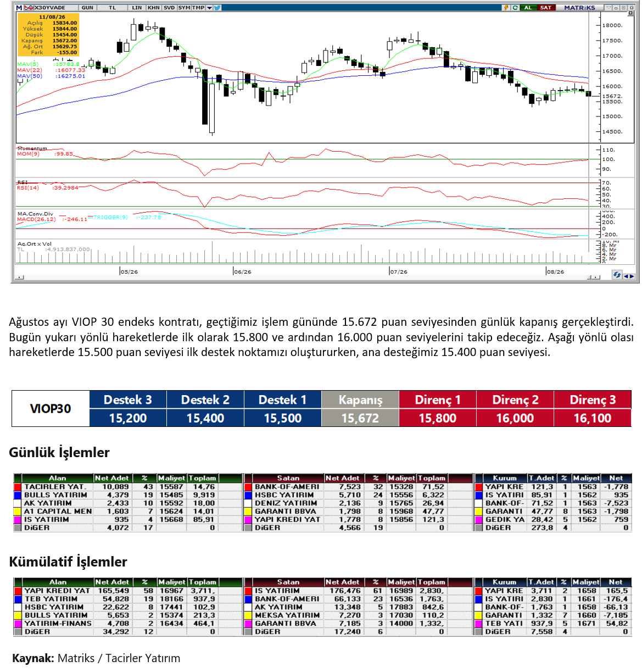Click the chart horizontal scrollbar right arrow

595,277
